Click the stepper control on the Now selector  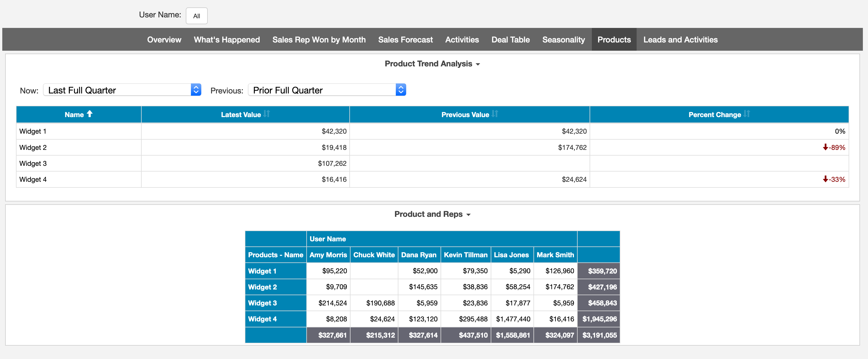[196, 89]
